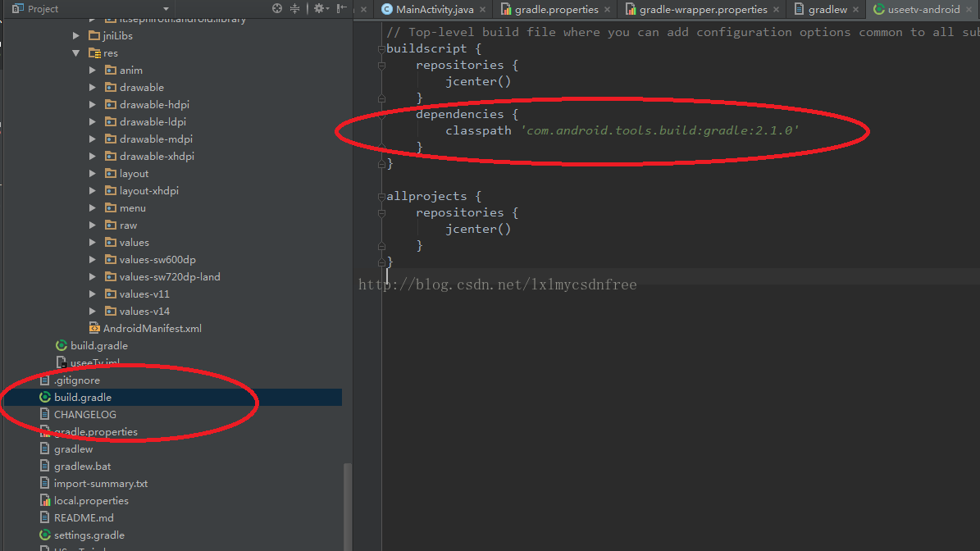
Task: Switch to the gradle-wrapper.properties tab
Action: pos(703,9)
